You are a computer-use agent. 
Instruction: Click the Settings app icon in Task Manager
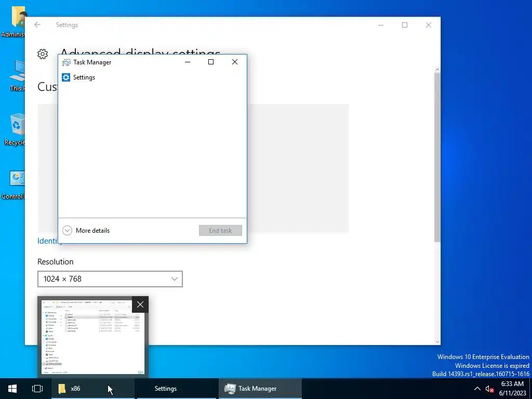point(66,77)
